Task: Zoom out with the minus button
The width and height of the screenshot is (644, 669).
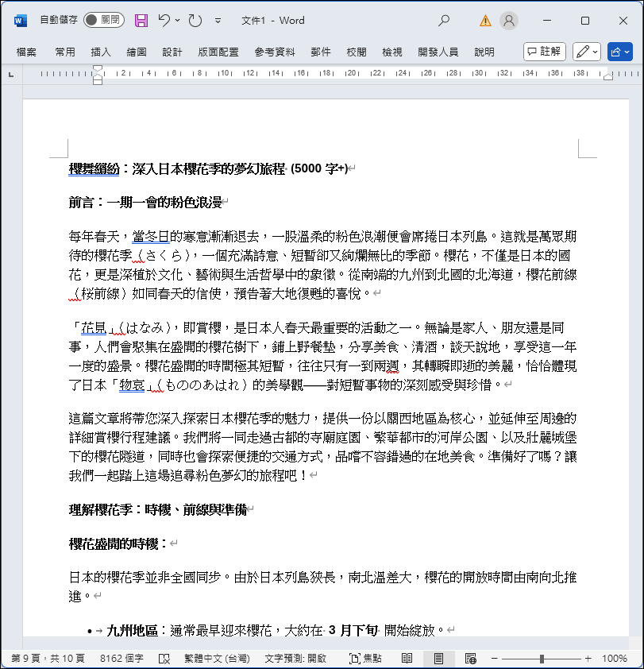Action: click(x=494, y=659)
